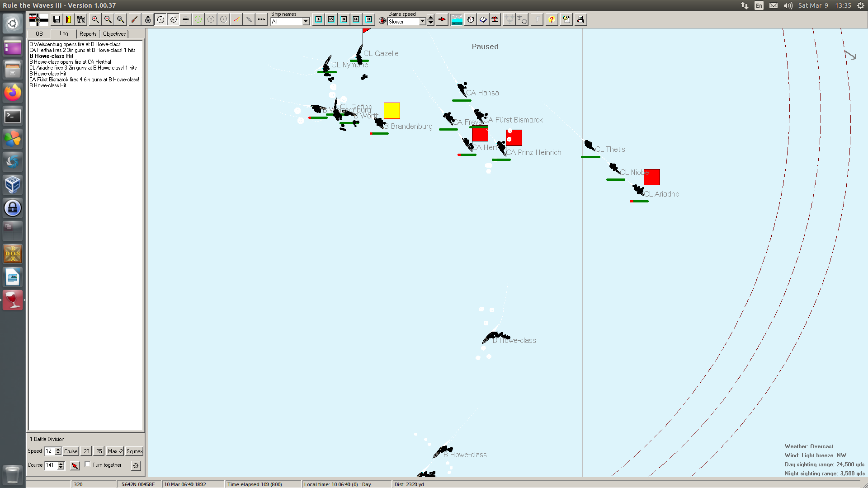
Task: Toggle the grey diagonal ship-track button
Action: click(x=249, y=19)
